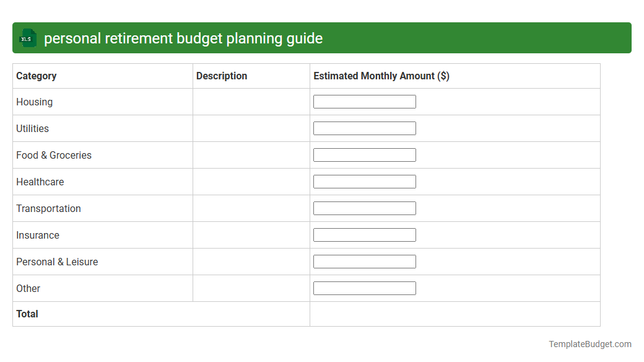Select the Personal & Leisure amount box
The image size is (644, 362).
point(364,261)
